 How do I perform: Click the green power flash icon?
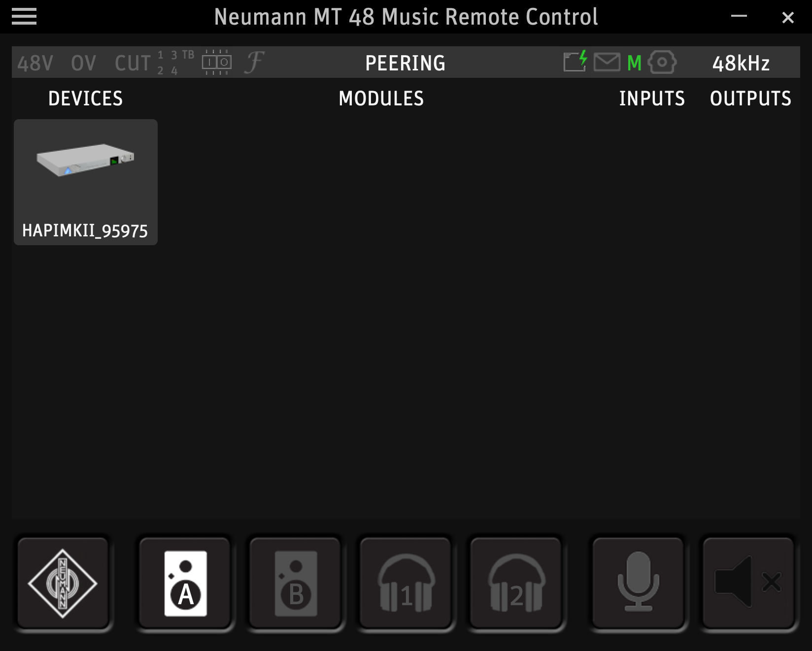point(575,62)
